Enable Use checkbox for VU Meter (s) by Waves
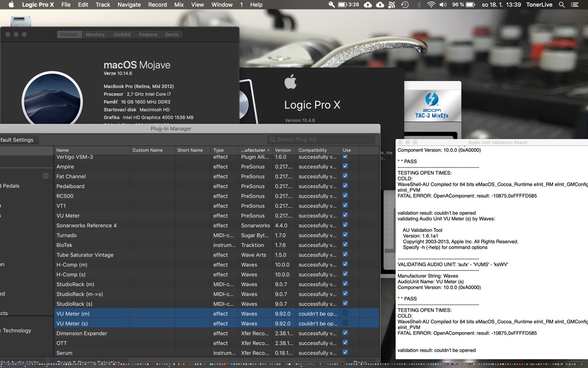Image resolution: width=588 pixels, height=368 pixels. coord(345,323)
